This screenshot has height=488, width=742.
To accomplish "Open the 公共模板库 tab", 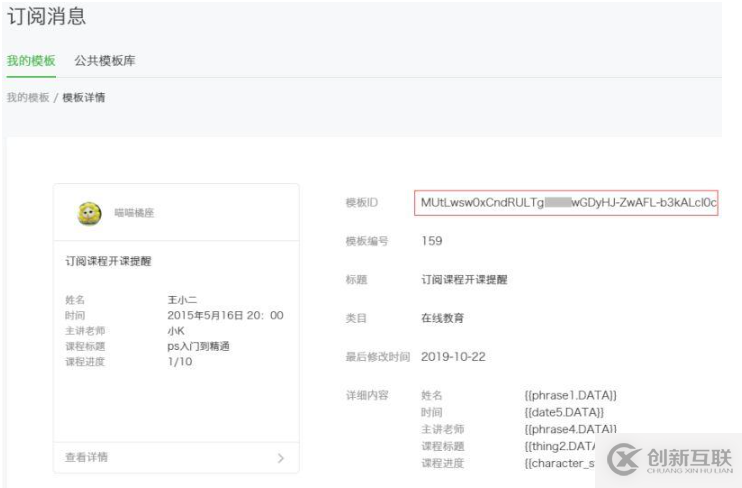I will [105, 61].
